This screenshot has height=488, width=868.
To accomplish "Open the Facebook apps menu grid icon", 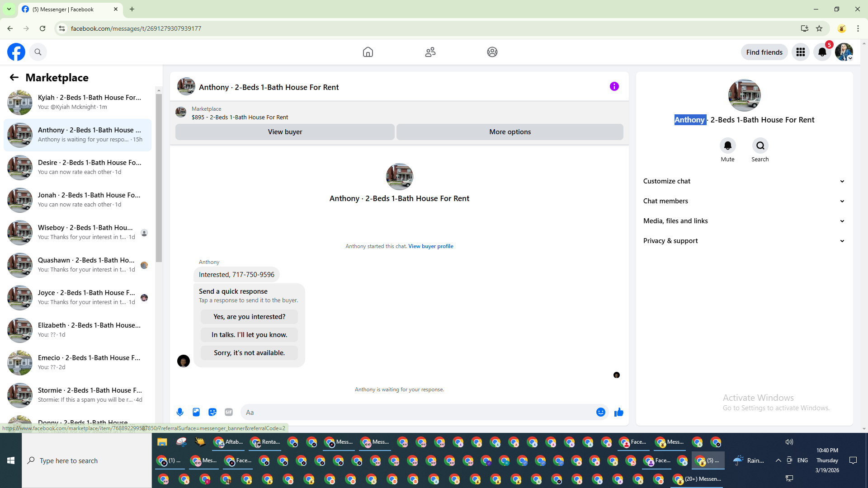I will 800,52.
